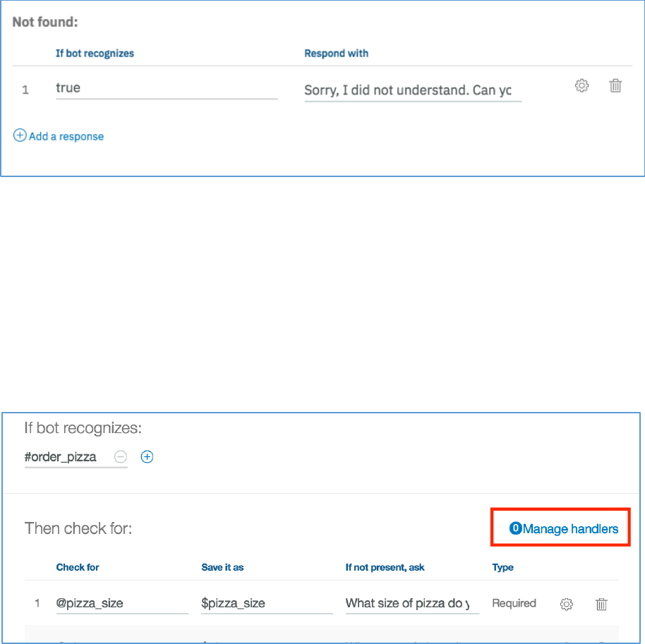Click the 'Respond with' column header

(x=336, y=53)
